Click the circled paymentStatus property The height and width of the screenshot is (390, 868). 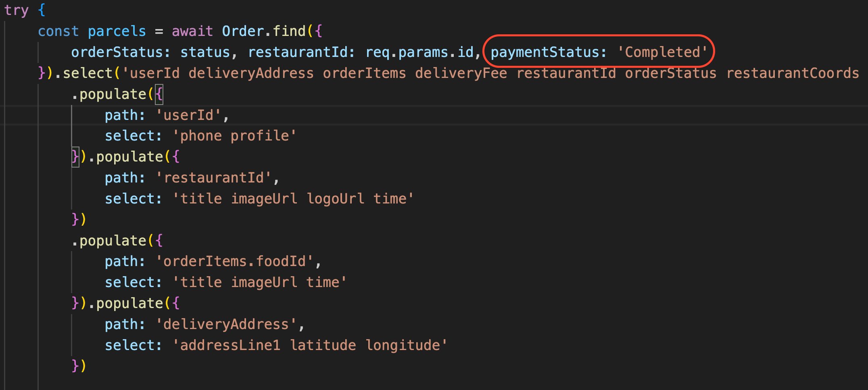coord(549,52)
